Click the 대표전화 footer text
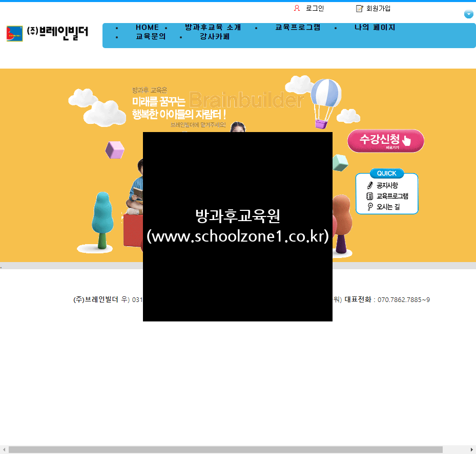Screen dimensions: 476x454 [358, 299]
